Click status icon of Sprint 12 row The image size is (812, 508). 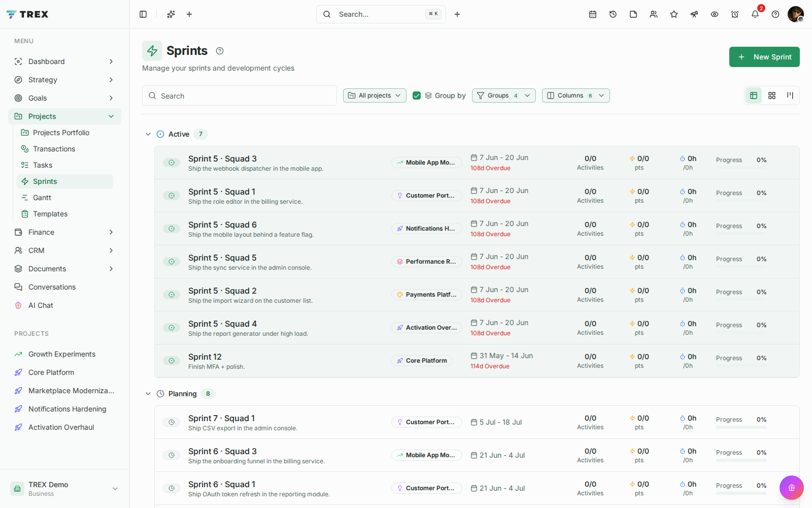(x=172, y=361)
